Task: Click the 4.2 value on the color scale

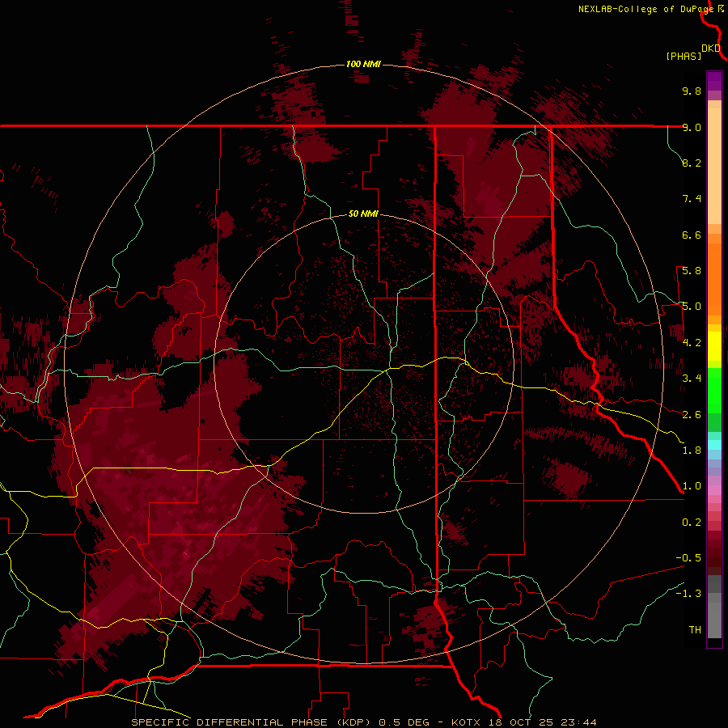Action: pos(692,343)
